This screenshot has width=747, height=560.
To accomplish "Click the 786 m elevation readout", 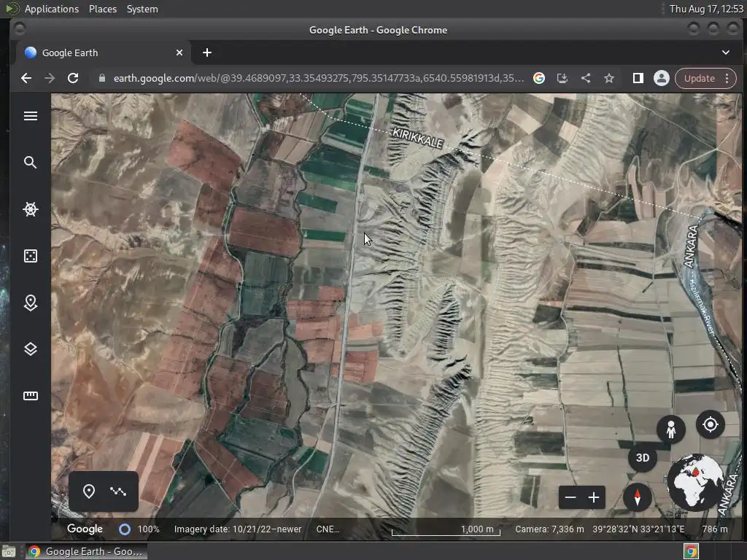I will coord(715,529).
